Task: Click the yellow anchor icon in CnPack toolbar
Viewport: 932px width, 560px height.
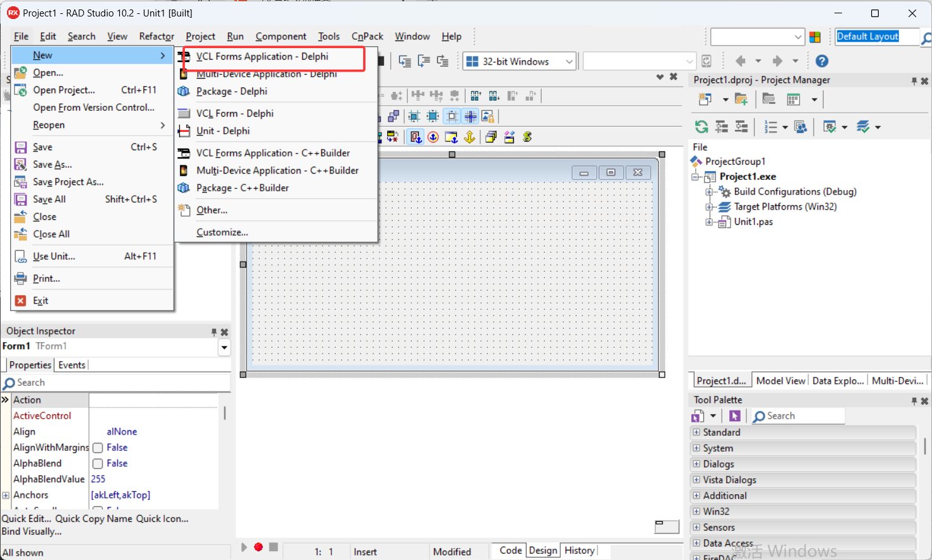Action: pos(469,137)
